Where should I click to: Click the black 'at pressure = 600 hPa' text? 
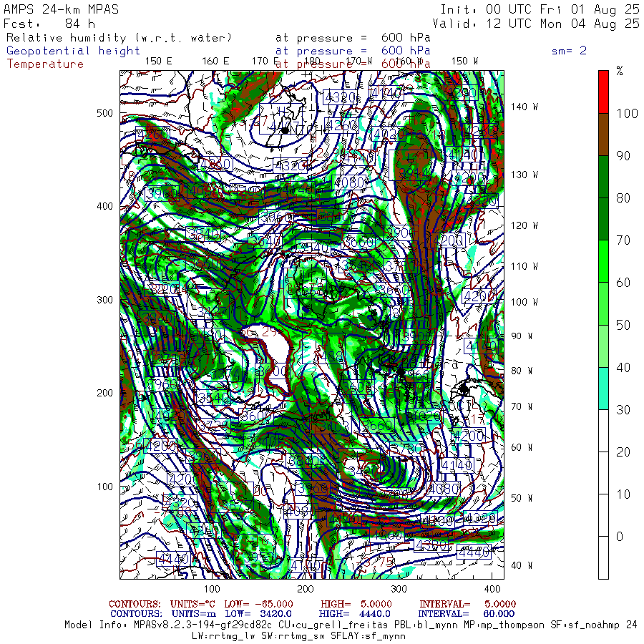(x=353, y=38)
